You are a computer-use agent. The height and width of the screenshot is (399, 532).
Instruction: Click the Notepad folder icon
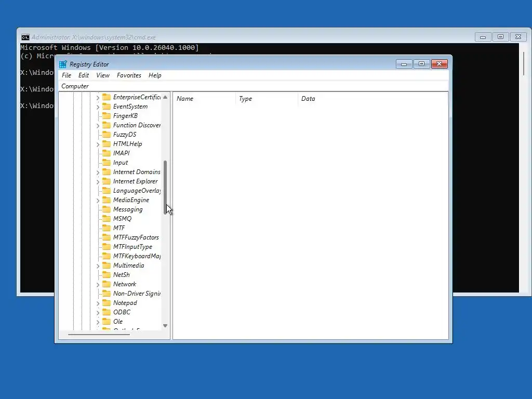[107, 303]
